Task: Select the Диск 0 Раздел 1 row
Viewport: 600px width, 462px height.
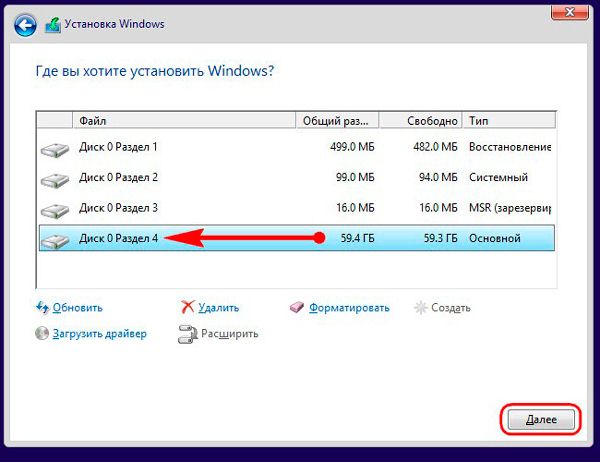Action: coord(297,147)
